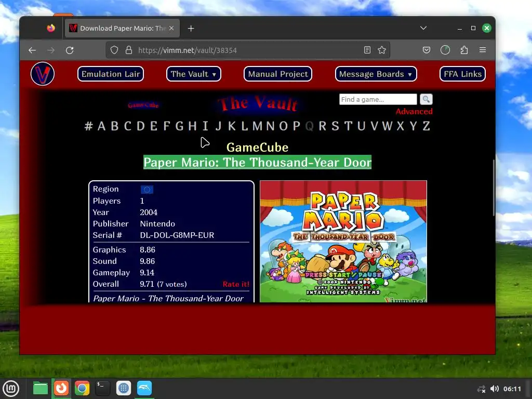Click the GameCube heading text

(x=258, y=147)
